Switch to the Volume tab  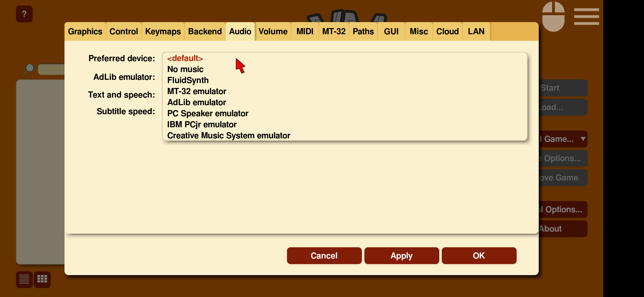273,32
